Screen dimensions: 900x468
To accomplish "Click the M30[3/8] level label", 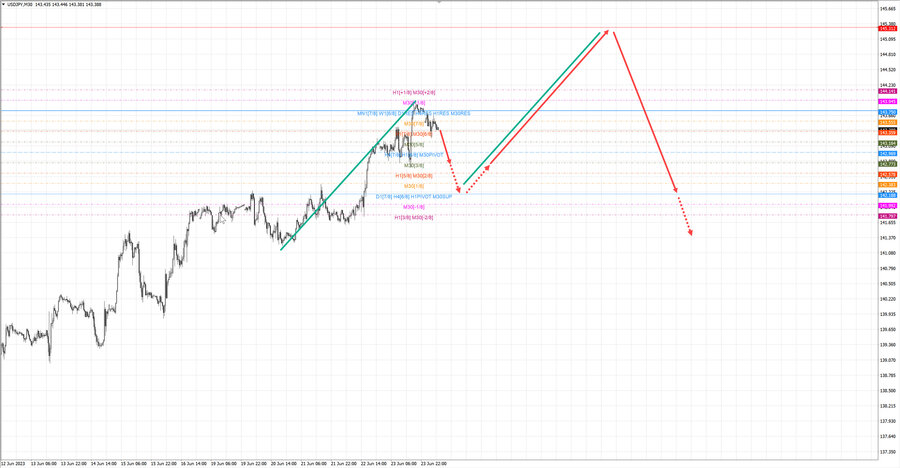I will pos(414,165).
